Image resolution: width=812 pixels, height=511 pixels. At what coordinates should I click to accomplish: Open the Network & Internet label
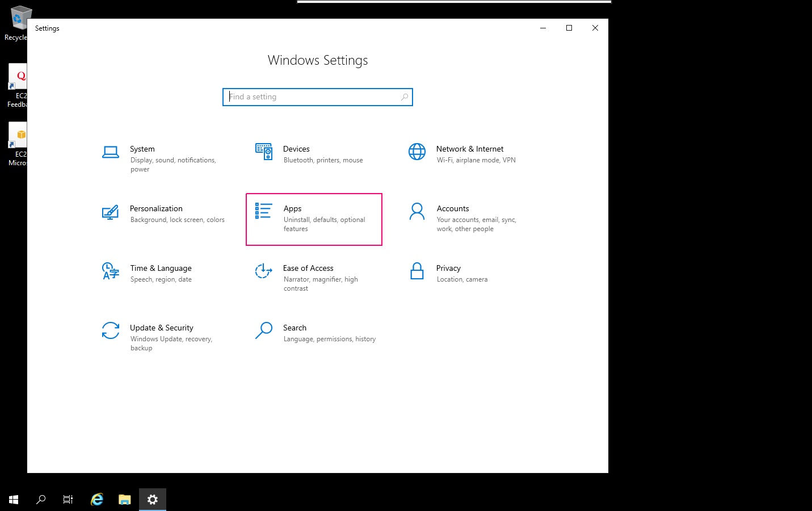pos(470,149)
